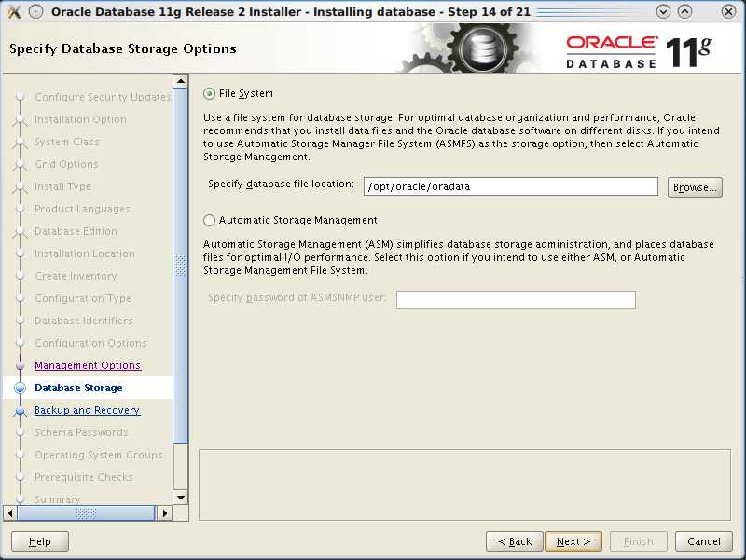Click 'Operating System Groups' step text
The height and width of the screenshot is (560, 746).
click(x=99, y=455)
